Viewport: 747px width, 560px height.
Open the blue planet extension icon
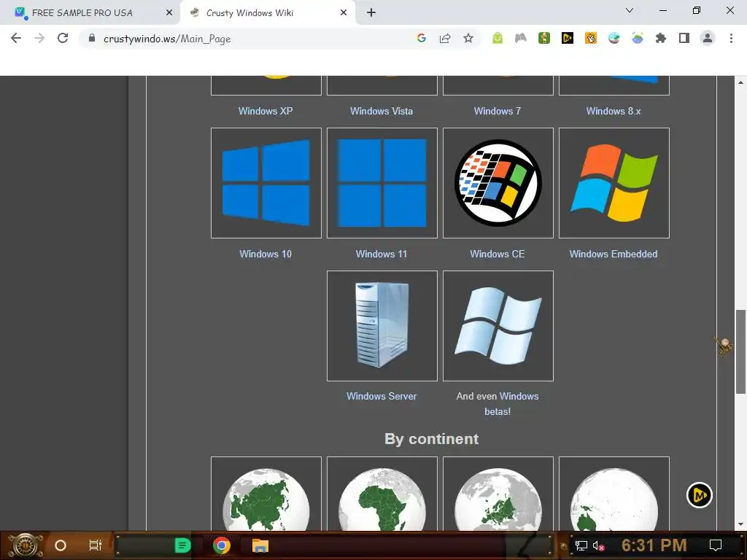tap(638, 38)
